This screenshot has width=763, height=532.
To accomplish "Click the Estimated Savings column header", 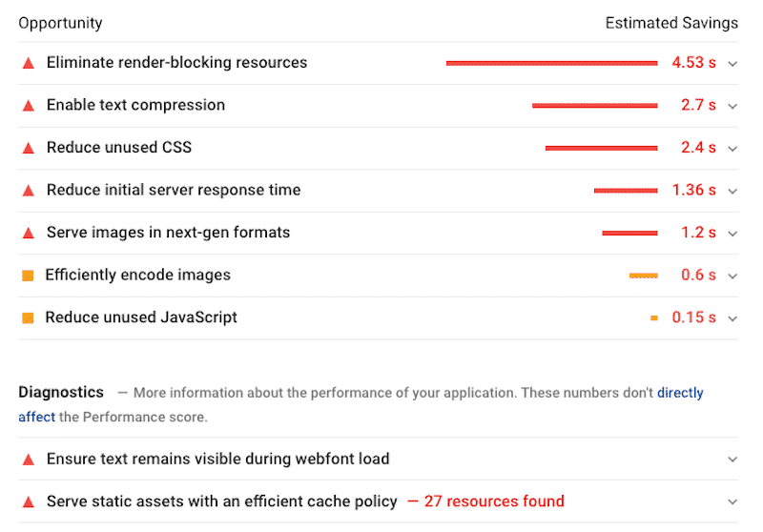I will [671, 23].
